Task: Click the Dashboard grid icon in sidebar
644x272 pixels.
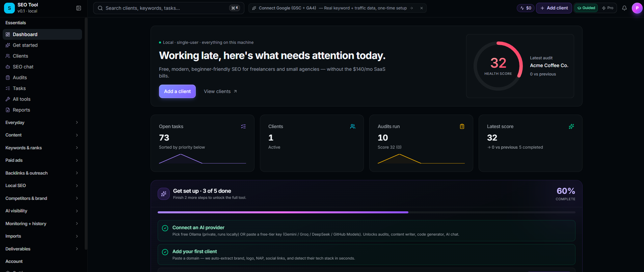Action: click(x=8, y=34)
